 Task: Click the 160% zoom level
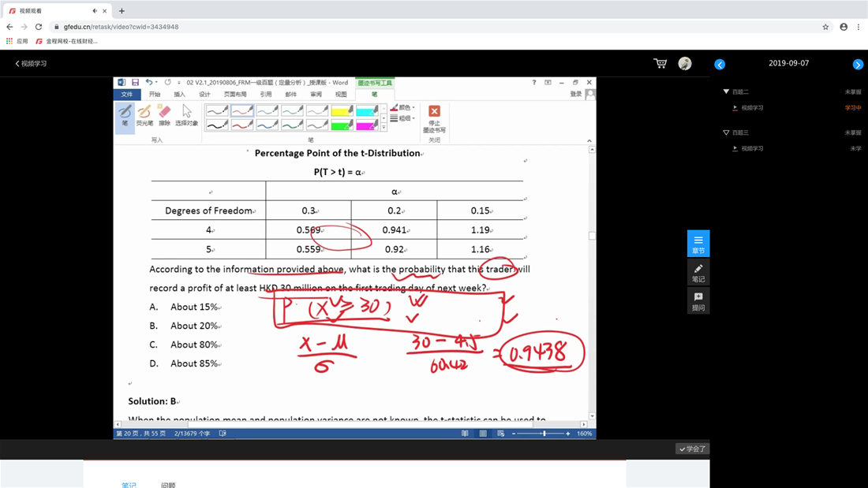pos(584,434)
